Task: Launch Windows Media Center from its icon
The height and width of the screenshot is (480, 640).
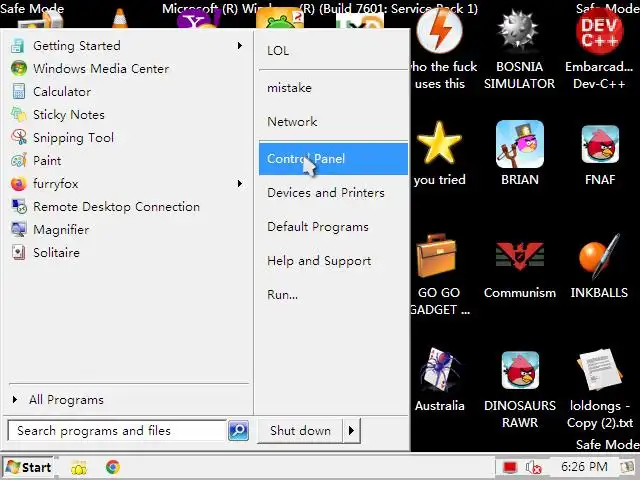Action: point(19,69)
